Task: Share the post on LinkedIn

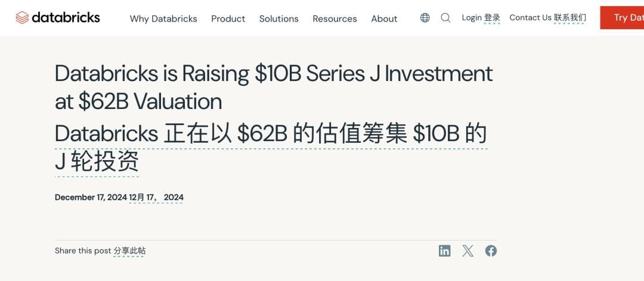Action: [x=445, y=251]
